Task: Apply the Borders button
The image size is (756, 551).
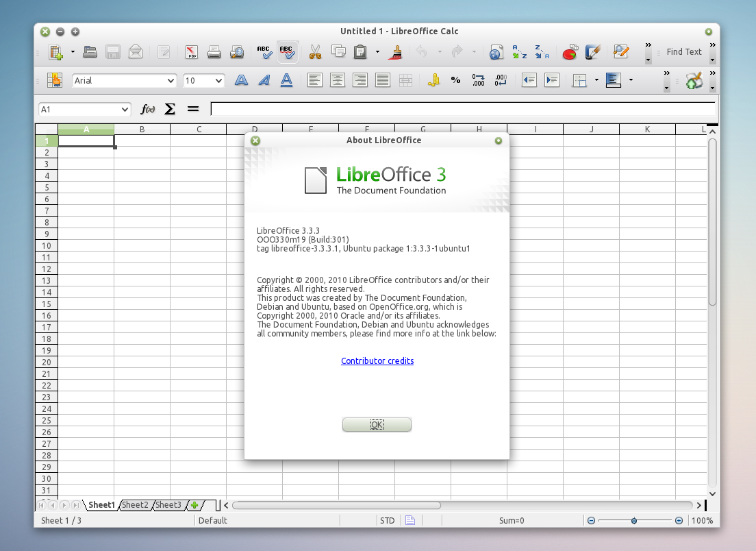Action: coord(579,80)
